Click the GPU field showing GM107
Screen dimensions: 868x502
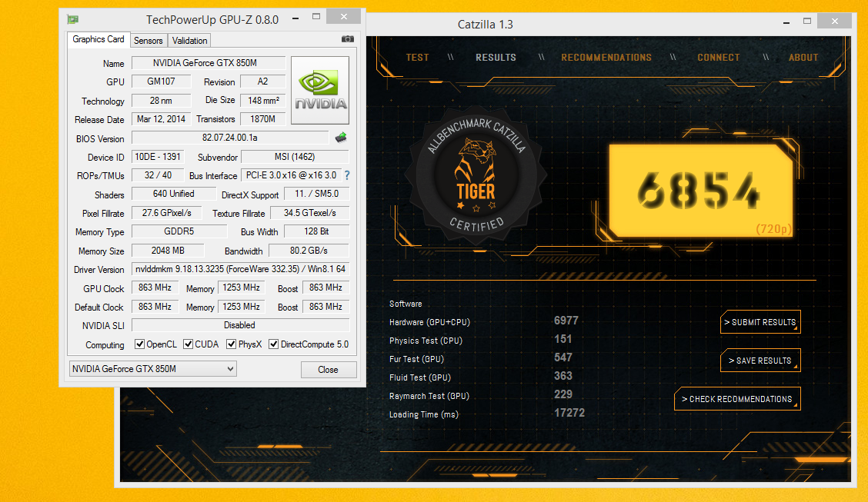click(x=161, y=81)
